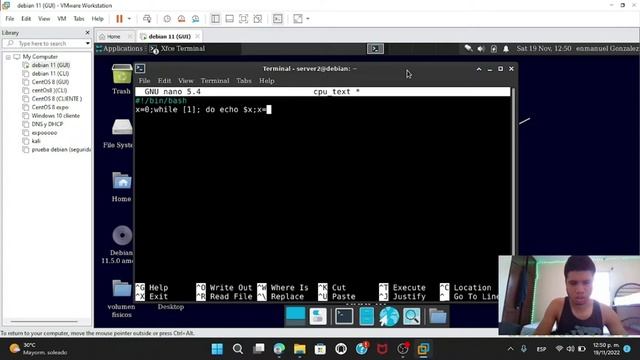Open home folder icon in Xfce dock
This screenshot has width=640, height=360.
pyautogui.click(x=438, y=316)
